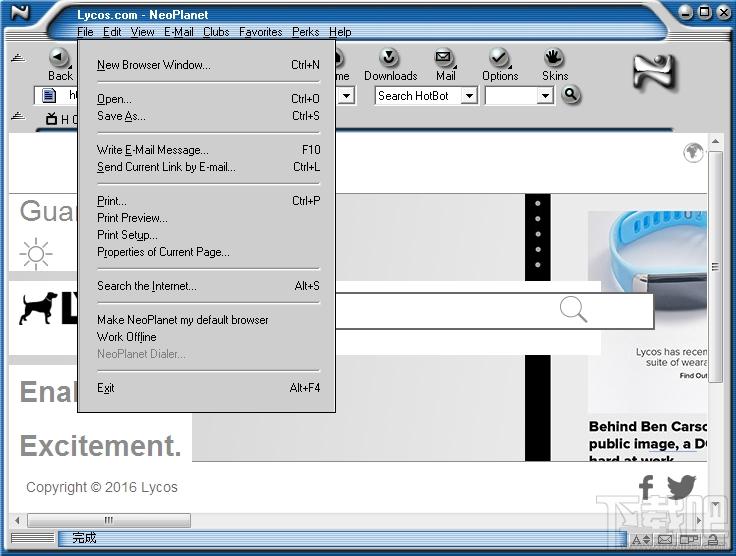Open the Clubs menu

tap(216, 32)
